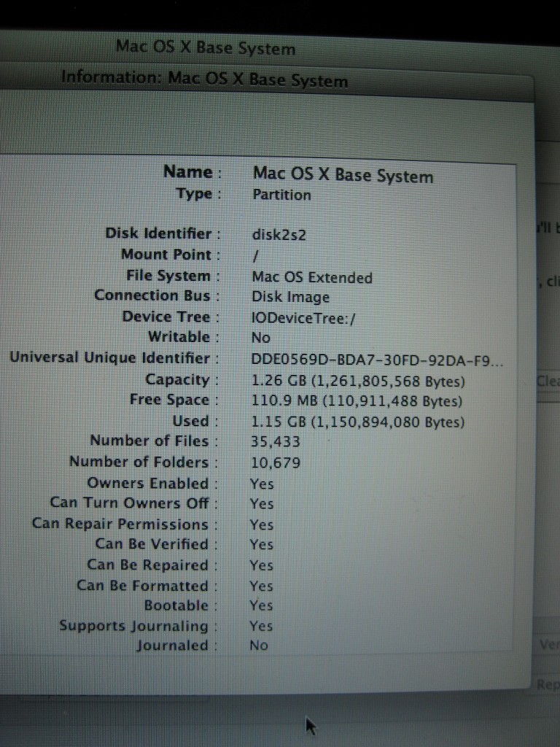Image resolution: width=560 pixels, height=747 pixels.
Task: Click the 'Information: Mac OS X Base System' title bar
Action: (205, 79)
